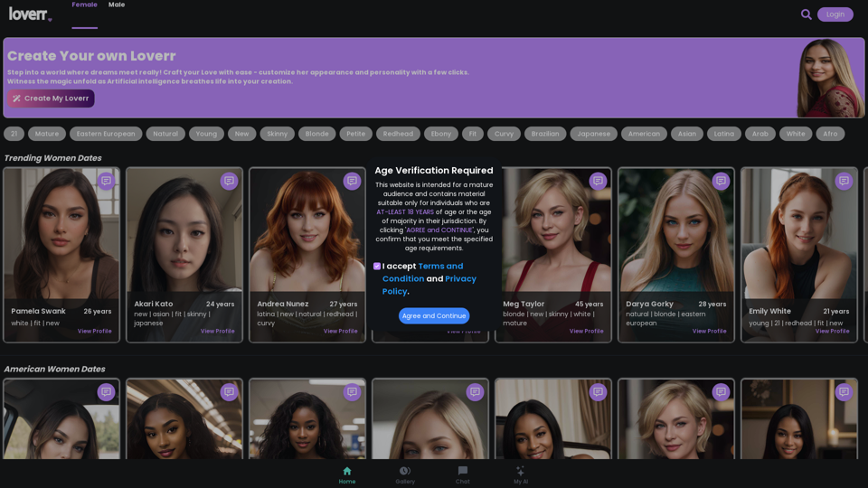Click the Loverr logo
This screenshot has width=868, height=488.
(x=30, y=14)
